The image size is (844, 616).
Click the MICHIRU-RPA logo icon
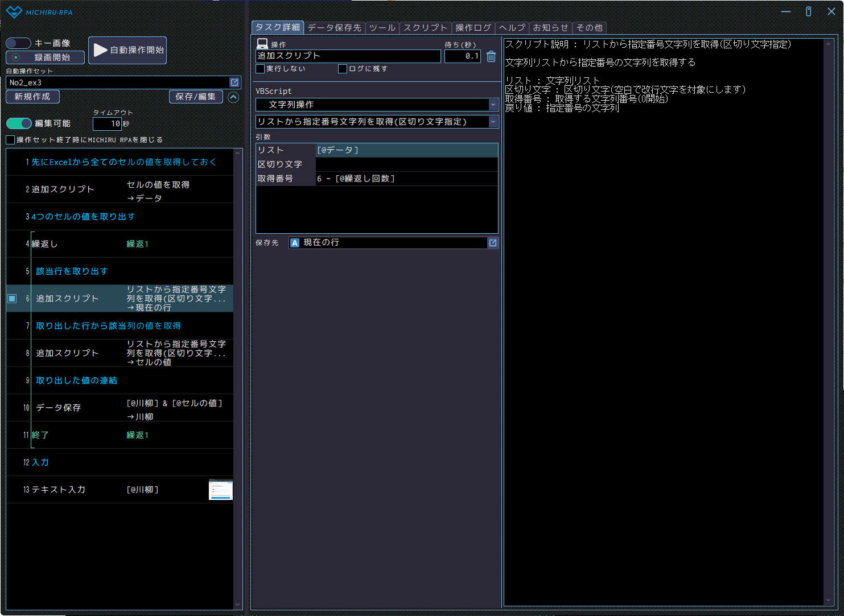14,12
